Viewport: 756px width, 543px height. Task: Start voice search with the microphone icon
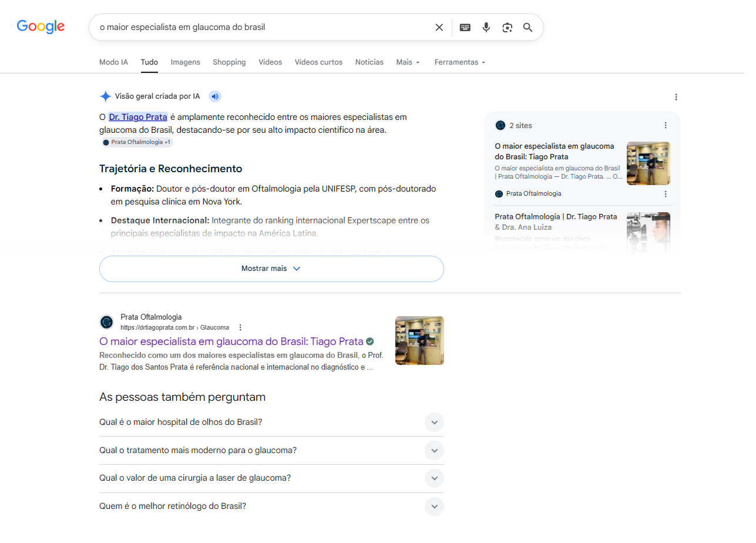point(486,27)
